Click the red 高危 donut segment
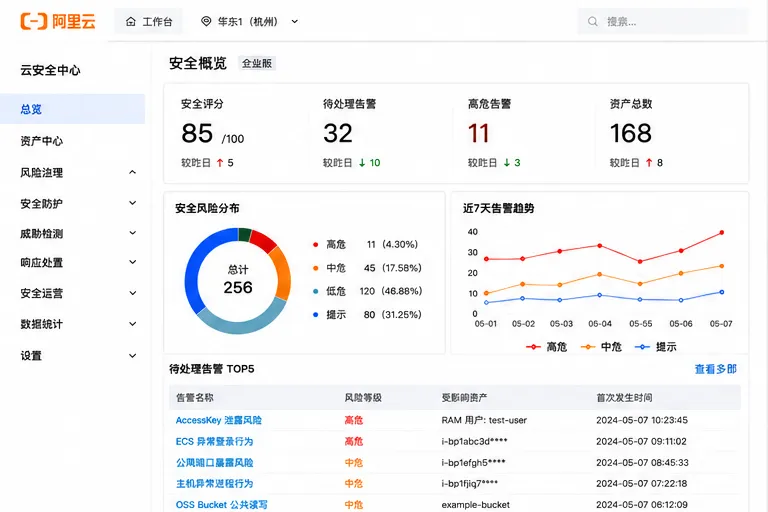 pyautogui.click(x=263, y=240)
